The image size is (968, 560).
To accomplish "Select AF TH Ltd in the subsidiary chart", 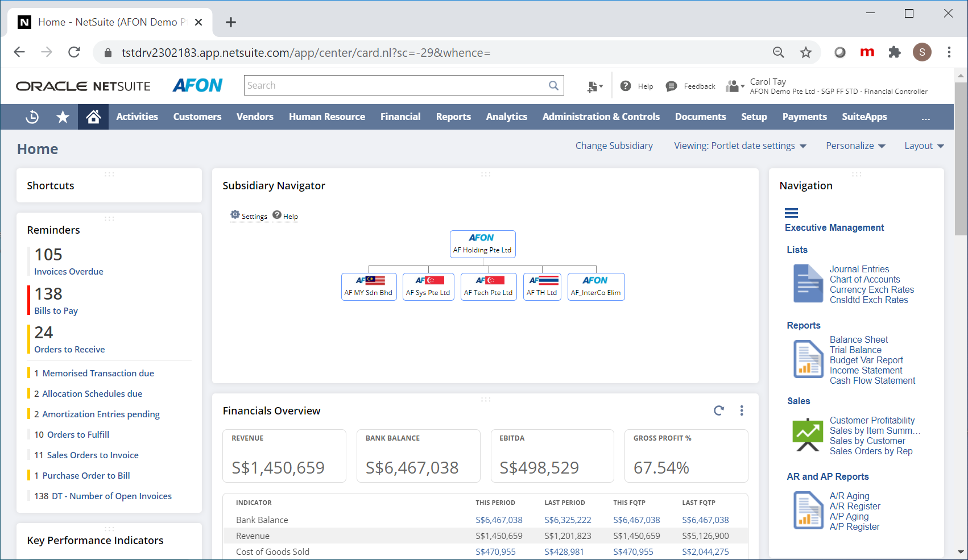I will pos(541,287).
